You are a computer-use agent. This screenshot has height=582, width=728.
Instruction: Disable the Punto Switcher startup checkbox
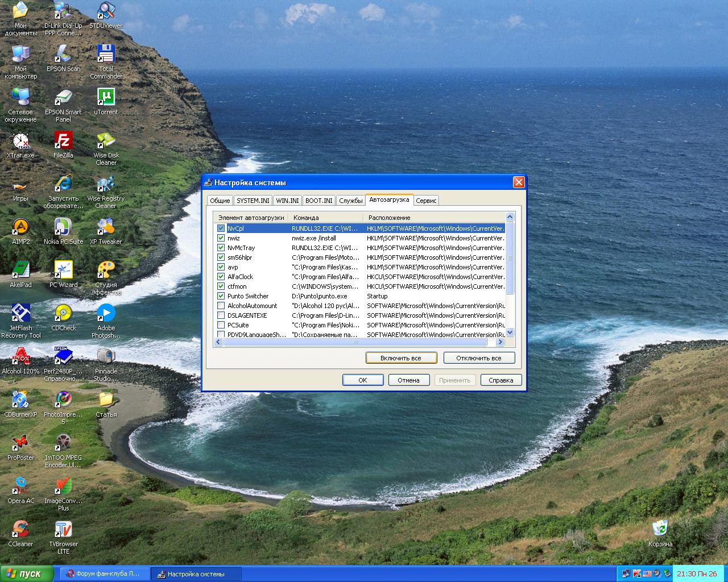click(x=221, y=296)
